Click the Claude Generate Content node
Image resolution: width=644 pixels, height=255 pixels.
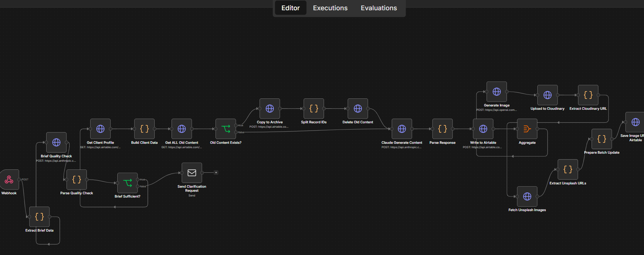(402, 129)
